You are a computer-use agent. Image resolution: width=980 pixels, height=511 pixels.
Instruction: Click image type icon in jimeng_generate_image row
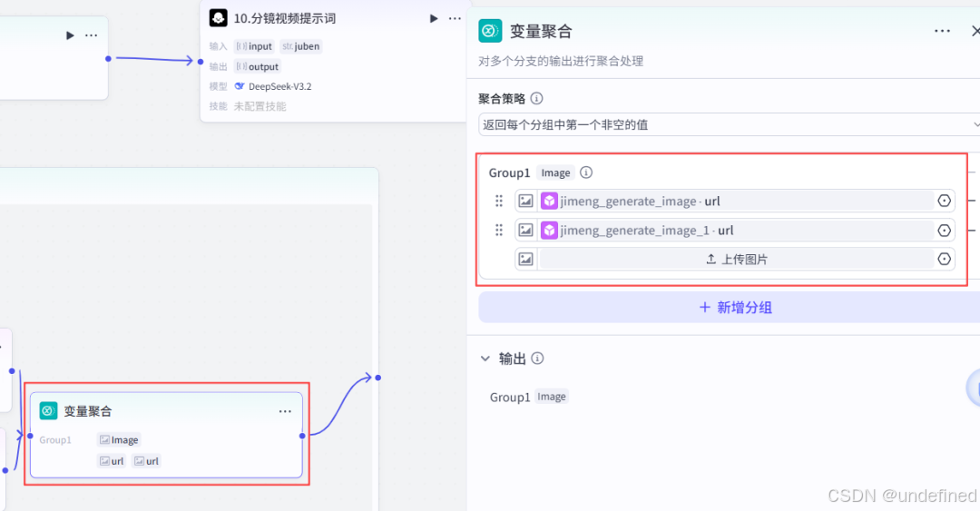pyautogui.click(x=525, y=201)
